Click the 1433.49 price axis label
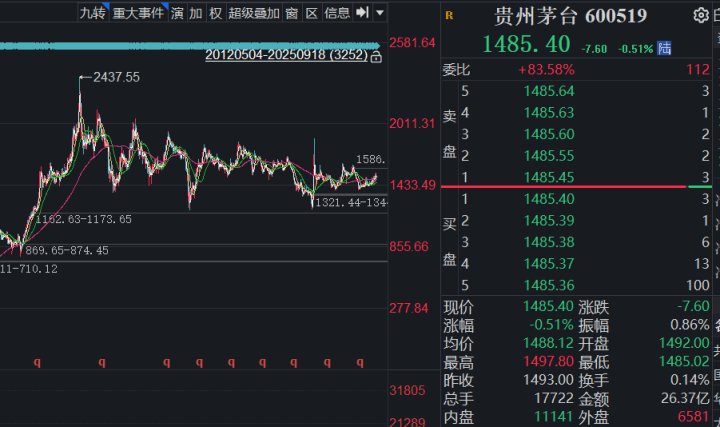Screen dimensions: 720x427 point(412,185)
